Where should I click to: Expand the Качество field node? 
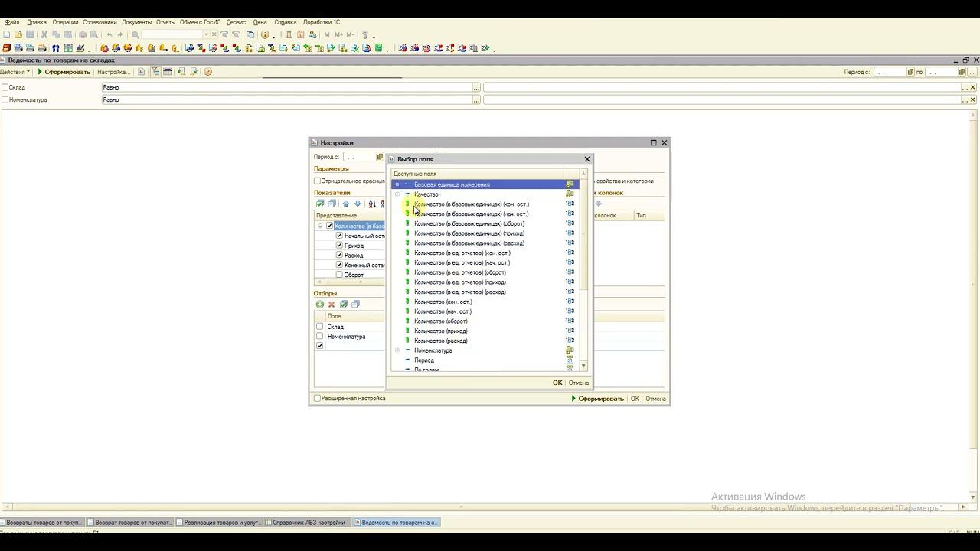[397, 194]
